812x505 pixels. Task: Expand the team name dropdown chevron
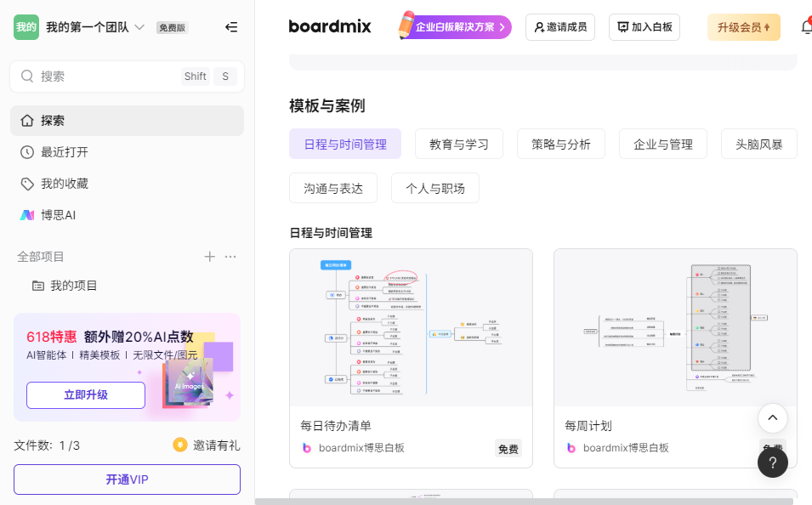tap(139, 27)
